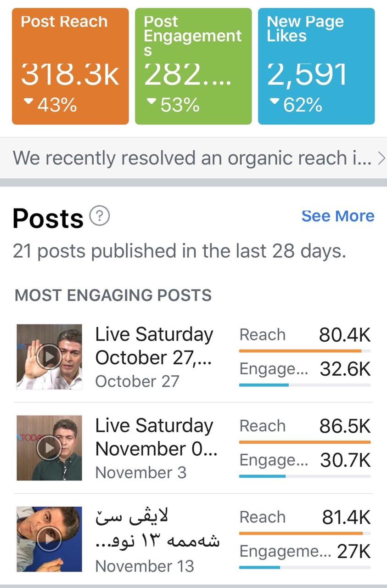Tap the 81.4K reach value for November 13
The height and width of the screenshot is (588, 387).
346,517
